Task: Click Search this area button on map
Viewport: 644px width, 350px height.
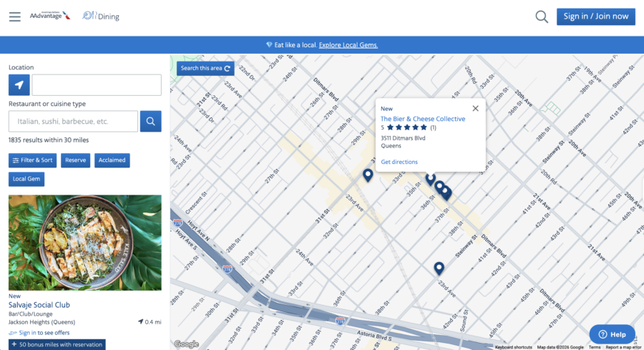Action: [205, 68]
